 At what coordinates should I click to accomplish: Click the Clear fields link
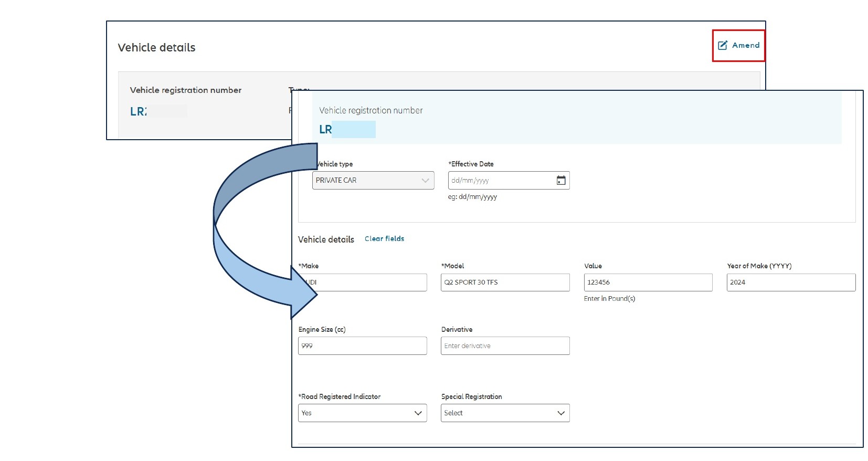click(385, 238)
